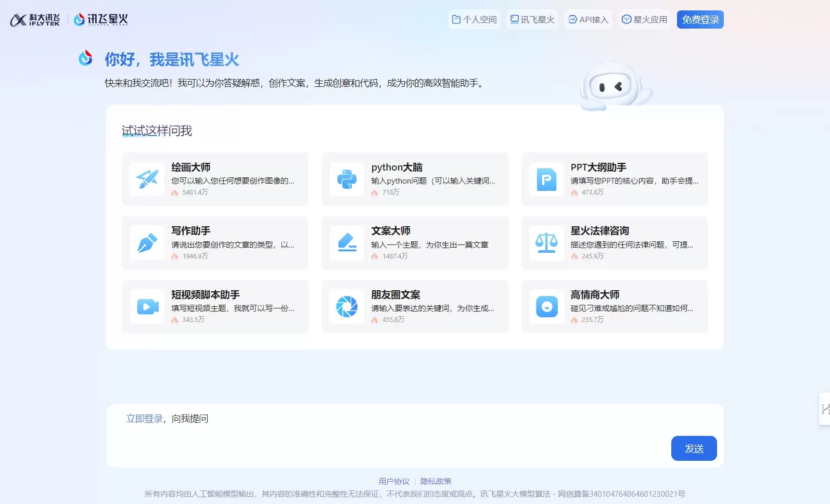This screenshot has width=830, height=504.
Task: Click the 短视频脚本助手 video camera icon
Action: click(x=147, y=306)
